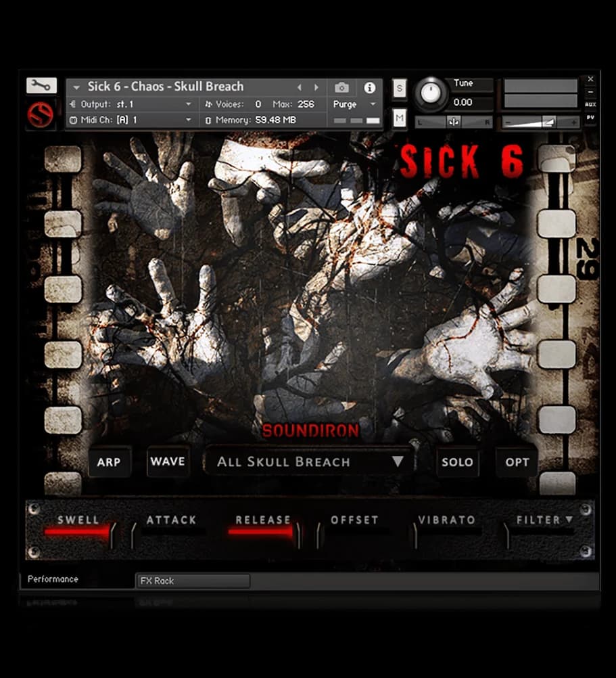Click the Soundiron logo icon

point(41,114)
